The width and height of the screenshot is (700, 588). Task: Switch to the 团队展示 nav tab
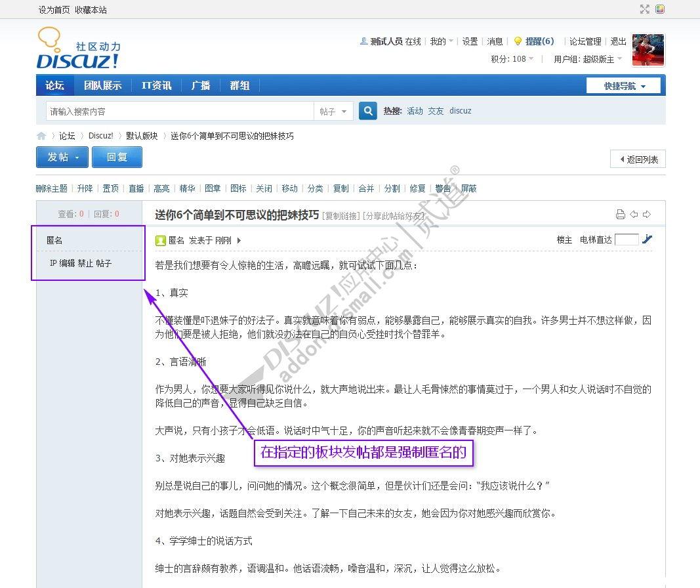pyautogui.click(x=102, y=86)
